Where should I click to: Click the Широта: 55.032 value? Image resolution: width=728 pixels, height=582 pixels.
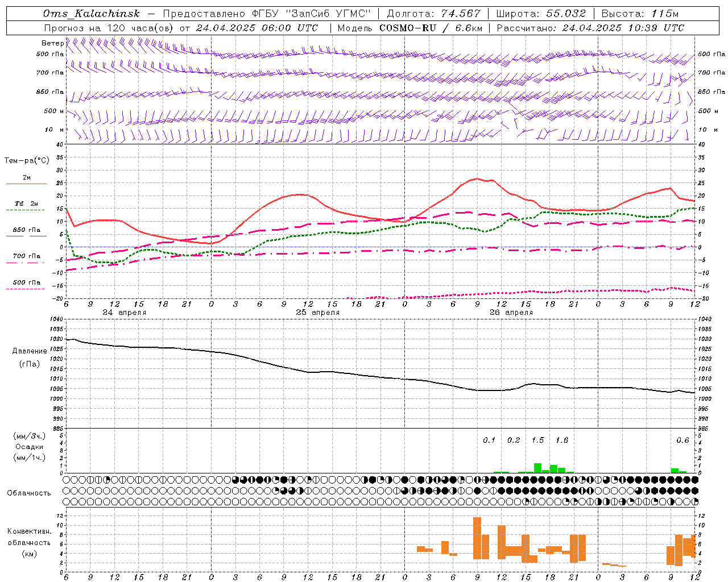541,14
